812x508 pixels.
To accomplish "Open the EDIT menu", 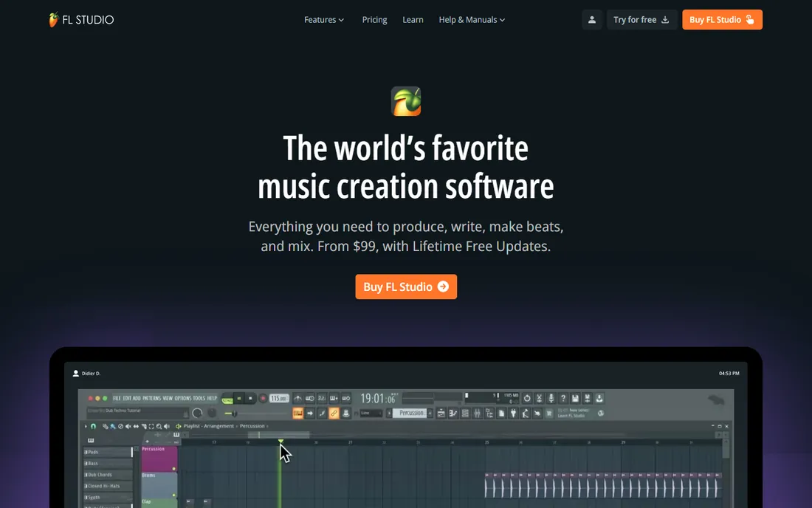I will (127, 398).
